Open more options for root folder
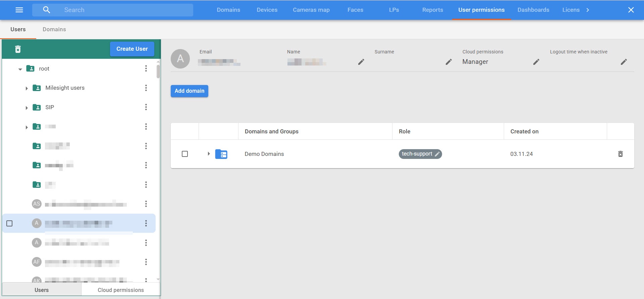The image size is (644, 299). (x=146, y=69)
